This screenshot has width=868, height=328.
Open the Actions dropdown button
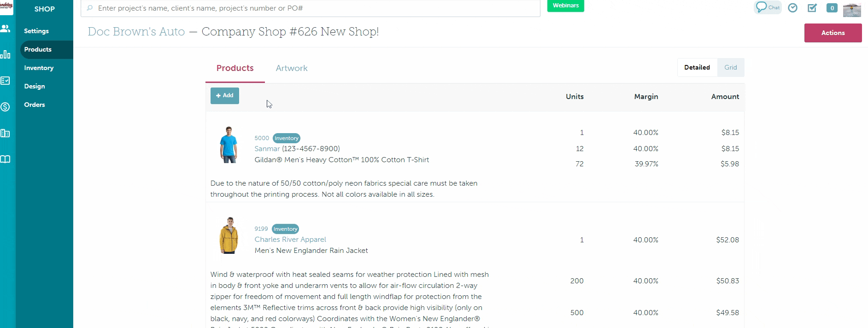[833, 33]
